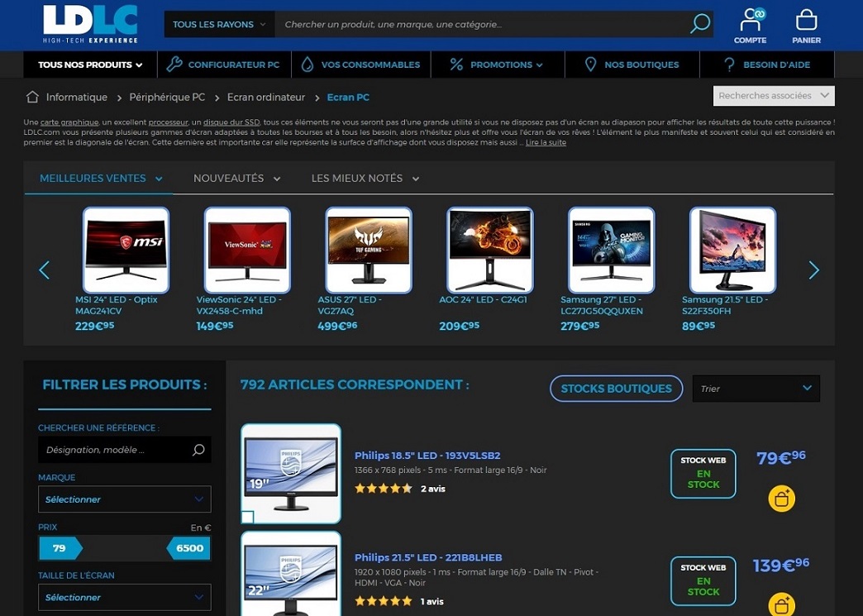Click the 2 avis review count
863x616 pixels.
pos(433,489)
